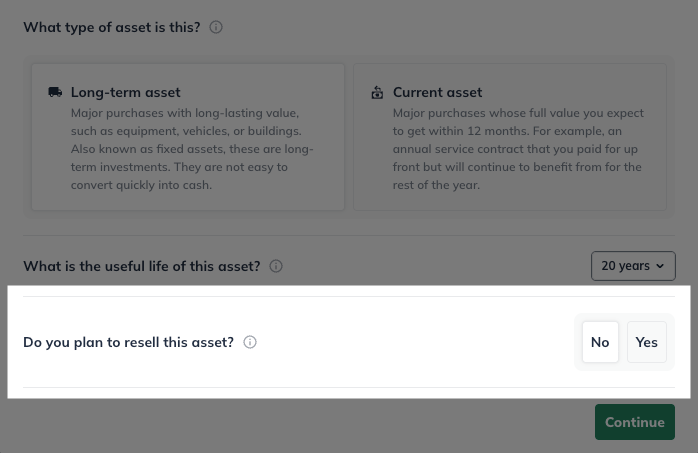Image resolution: width=698 pixels, height=453 pixels.
Task: Click the "Long-term asset" title text
Action: tap(125, 92)
